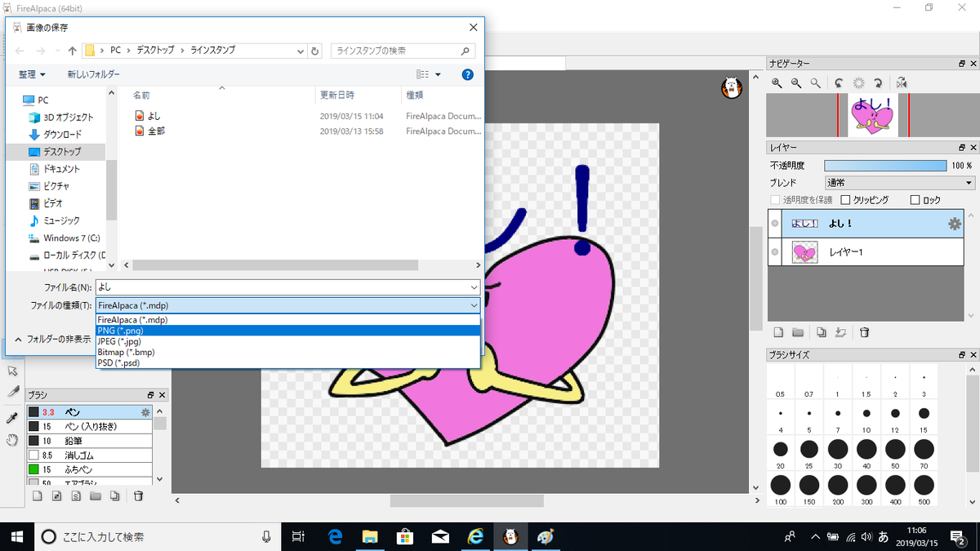Zoom in using Navigator magnifier plus icon
The height and width of the screenshot is (551, 980).
(777, 83)
